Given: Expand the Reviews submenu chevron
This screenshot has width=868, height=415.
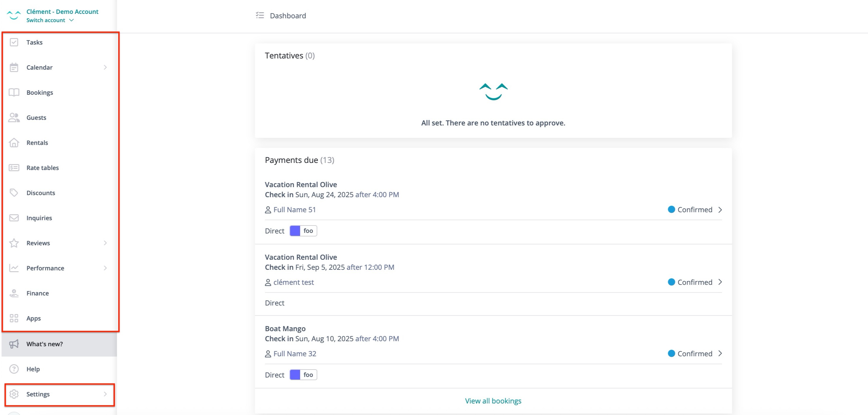Looking at the screenshot, I should click(x=105, y=243).
